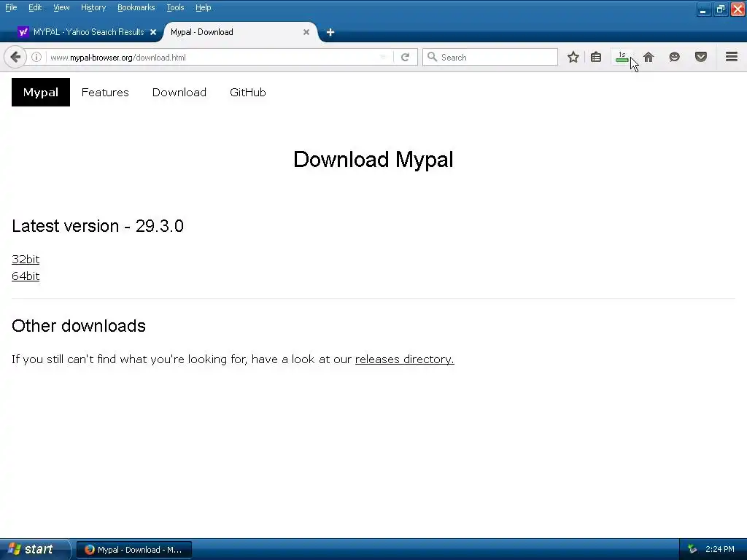The width and height of the screenshot is (747, 560).
Task: Close the Mypal - Download tab
Action: [x=306, y=32]
